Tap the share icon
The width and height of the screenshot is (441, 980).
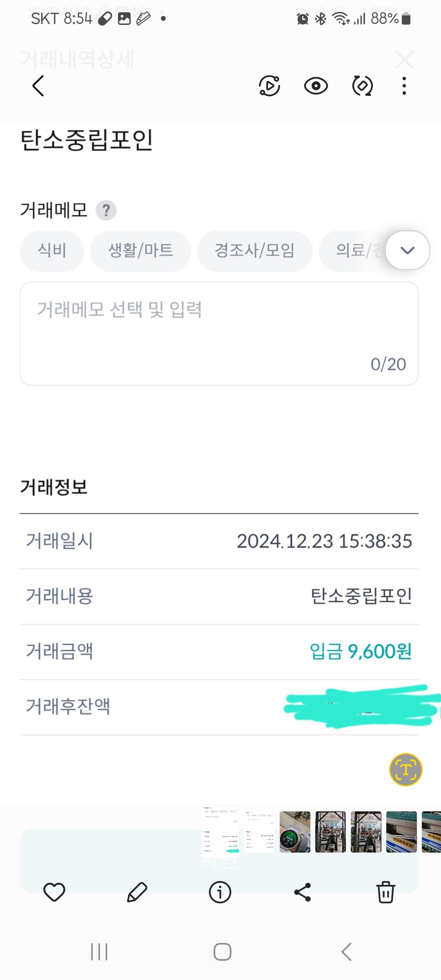pos(303,892)
